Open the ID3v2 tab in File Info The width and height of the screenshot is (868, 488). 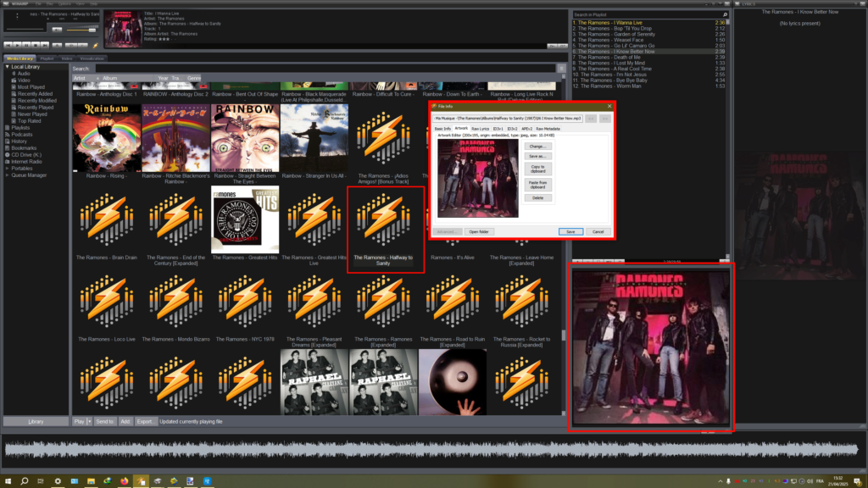coord(512,129)
